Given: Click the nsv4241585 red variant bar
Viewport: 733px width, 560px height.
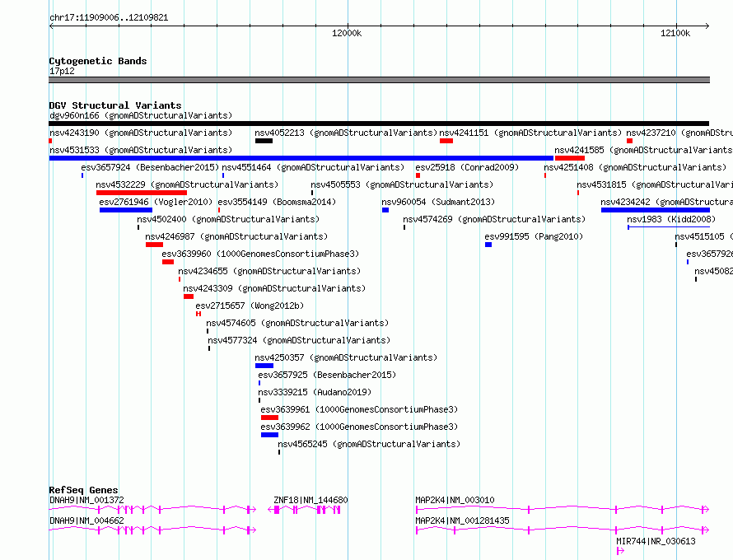Looking at the screenshot, I should [x=570, y=158].
